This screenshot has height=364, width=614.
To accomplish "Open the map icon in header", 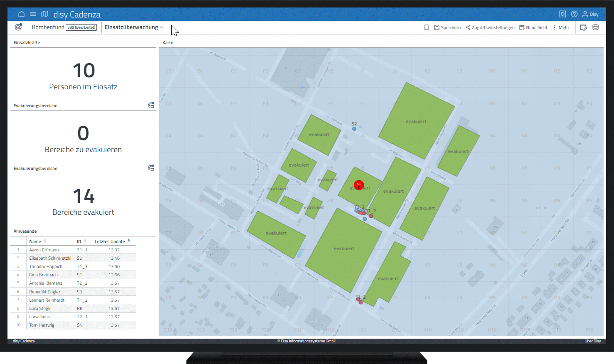I will (x=45, y=14).
